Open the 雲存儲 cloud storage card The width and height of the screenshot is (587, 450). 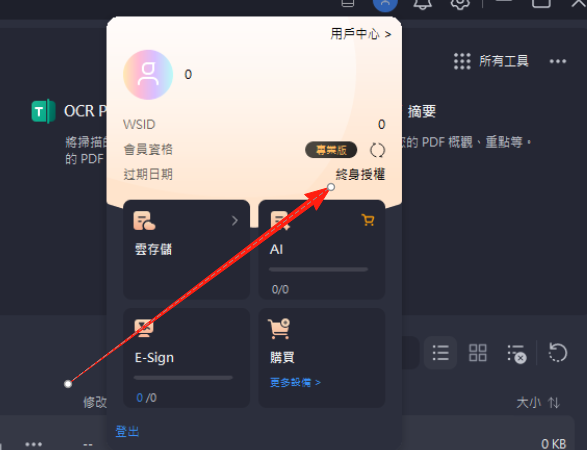(x=186, y=250)
